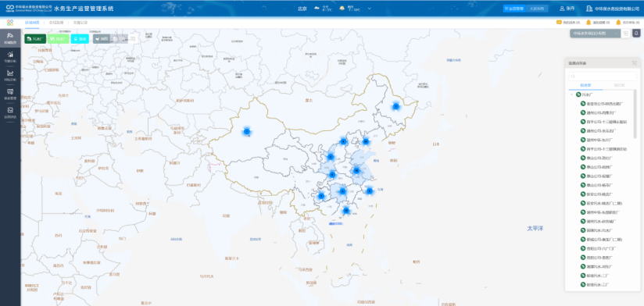The width and height of the screenshot is (644, 306).
Task: Collapse the 监测点列表 panel
Action: (634, 63)
